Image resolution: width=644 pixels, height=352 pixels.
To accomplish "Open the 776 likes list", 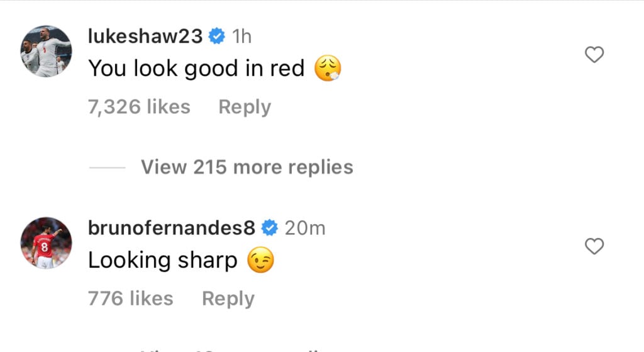I will pyautogui.click(x=131, y=298).
